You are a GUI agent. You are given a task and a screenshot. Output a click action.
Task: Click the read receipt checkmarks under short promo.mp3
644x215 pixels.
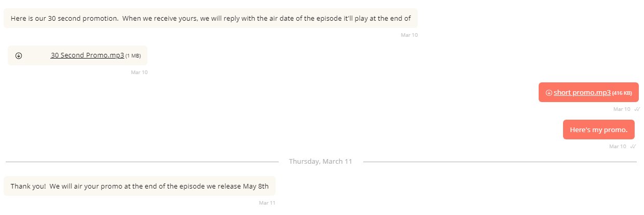(x=637, y=109)
